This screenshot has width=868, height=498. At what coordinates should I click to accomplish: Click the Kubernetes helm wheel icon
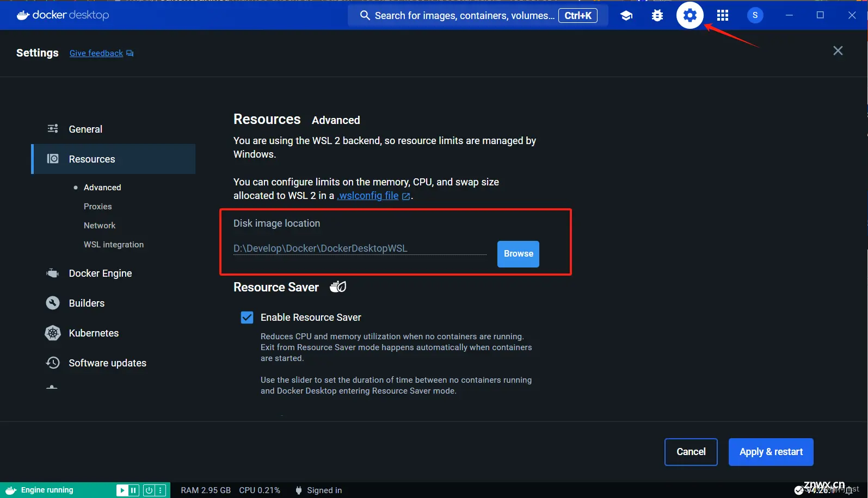pyautogui.click(x=53, y=333)
